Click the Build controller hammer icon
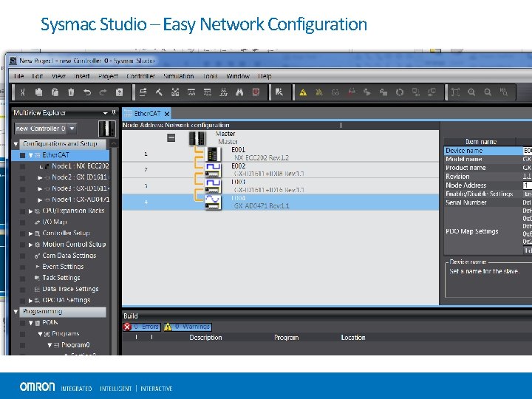532x399 pixels. 159,92
